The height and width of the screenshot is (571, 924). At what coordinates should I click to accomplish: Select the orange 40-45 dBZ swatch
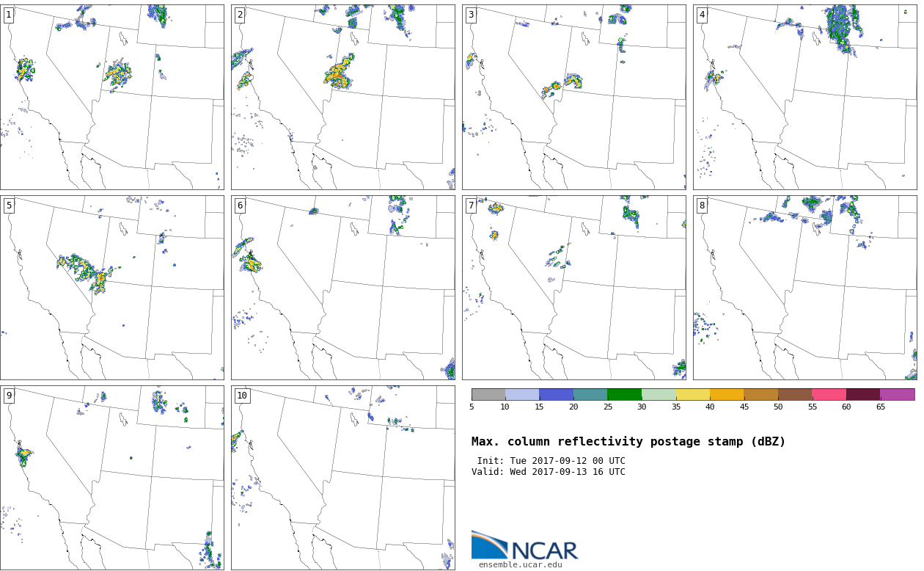pyautogui.click(x=727, y=394)
